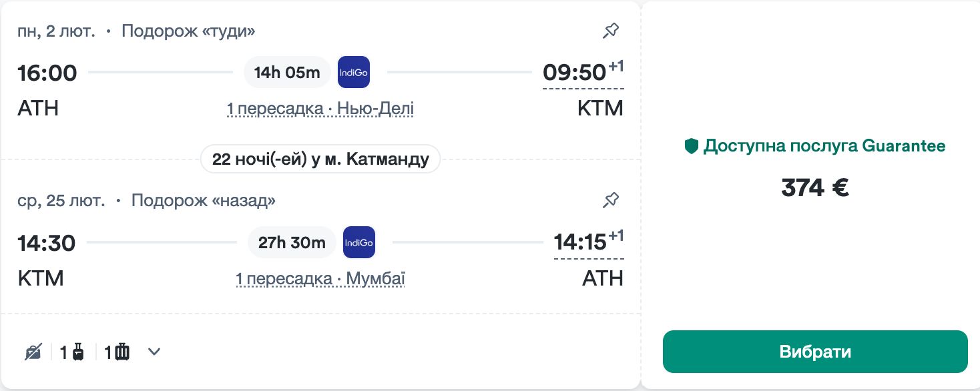Click the 22 ночі у м. Катманду label

pos(320,159)
